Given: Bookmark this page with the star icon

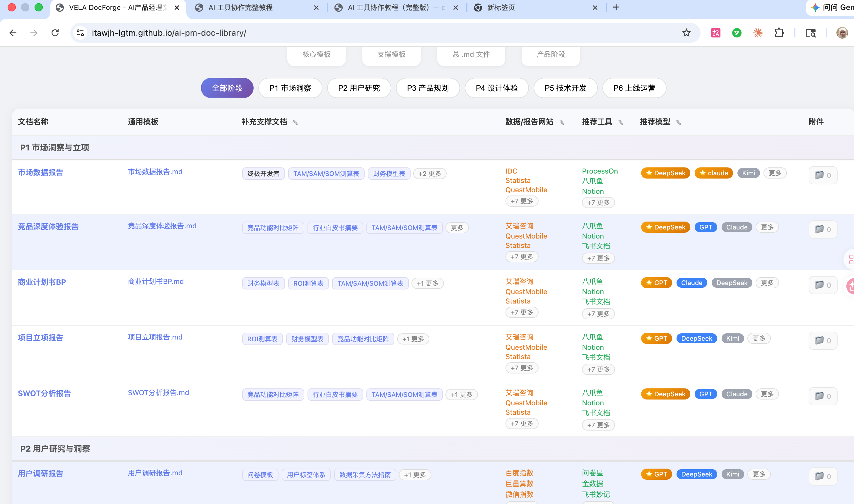Looking at the screenshot, I should 686,33.
